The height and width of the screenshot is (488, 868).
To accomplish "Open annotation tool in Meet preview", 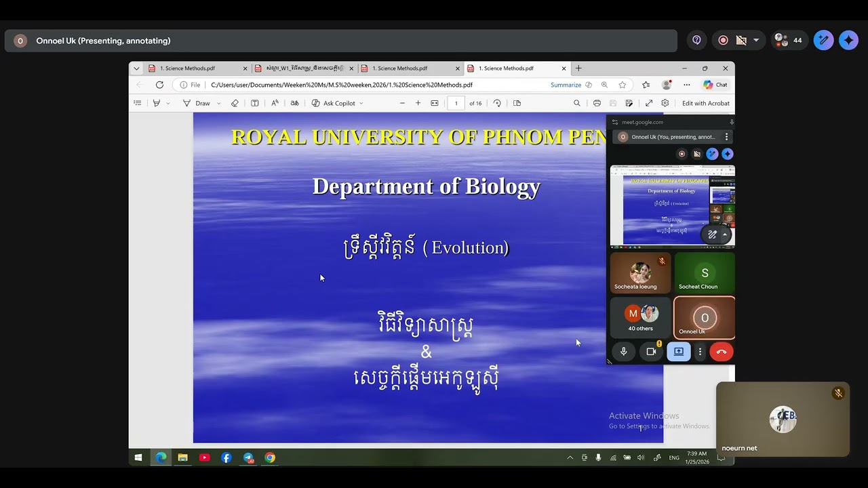I will pos(712,235).
